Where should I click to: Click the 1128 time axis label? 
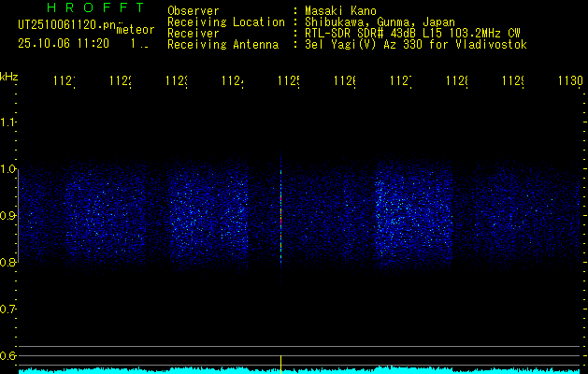pos(457,80)
